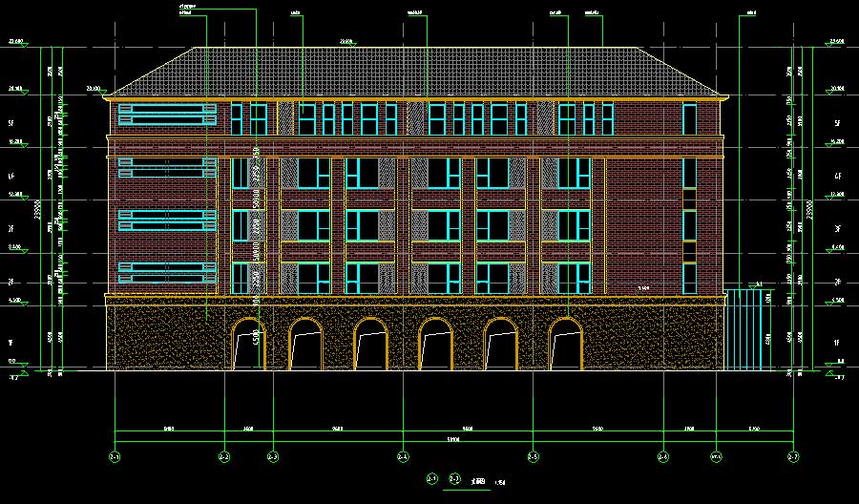The image size is (859, 504).
Task: Select the top-left 23.600 elevation marker
Action: [x=15, y=44]
